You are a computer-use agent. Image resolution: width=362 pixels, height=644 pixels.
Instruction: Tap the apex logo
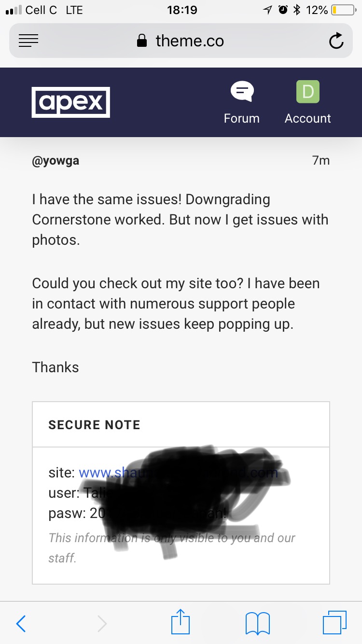coord(71,102)
